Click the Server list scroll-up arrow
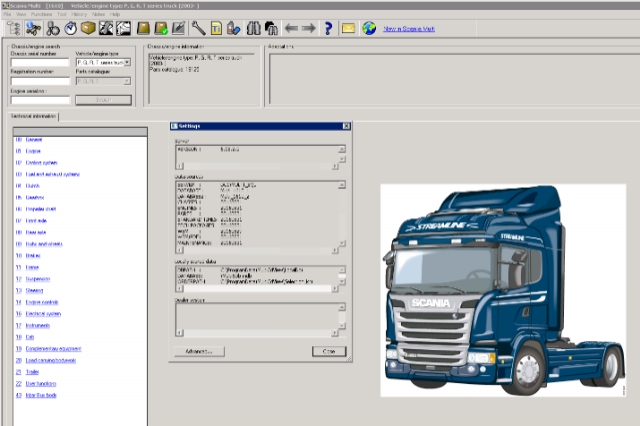640x426 pixels. (342, 149)
